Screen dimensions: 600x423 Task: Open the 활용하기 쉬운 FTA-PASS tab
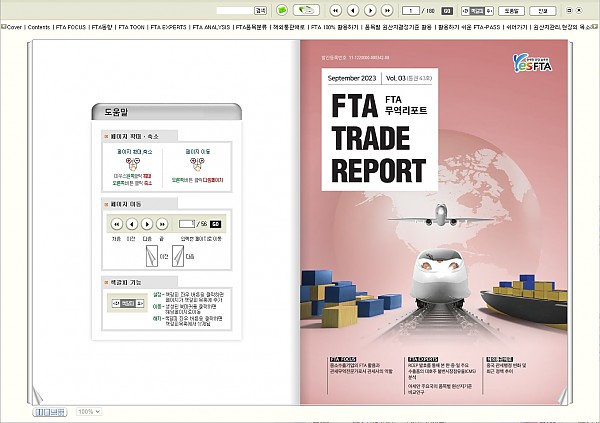(x=469, y=27)
